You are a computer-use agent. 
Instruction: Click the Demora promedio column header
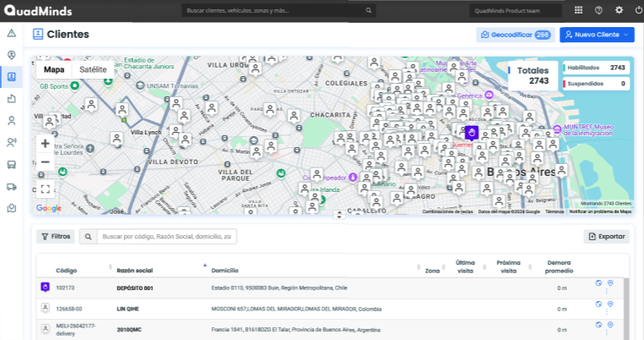[x=559, y=266]
